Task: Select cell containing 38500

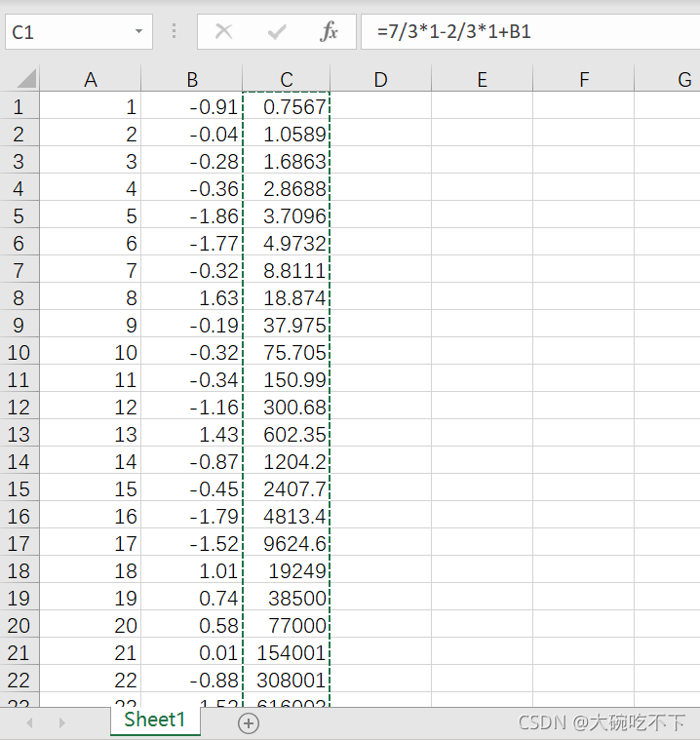Action: [286, 598]
